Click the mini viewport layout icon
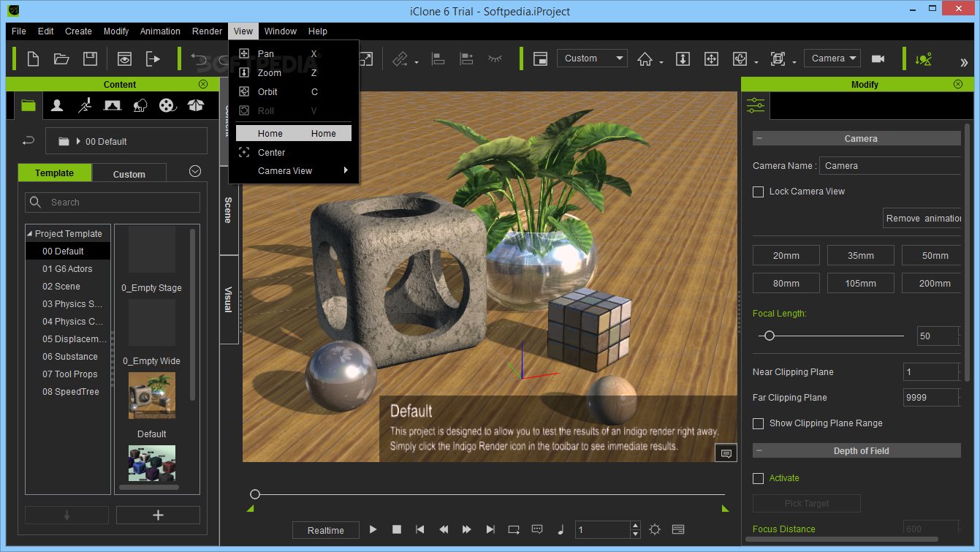 pyautogui.click(x=540, y=58)
